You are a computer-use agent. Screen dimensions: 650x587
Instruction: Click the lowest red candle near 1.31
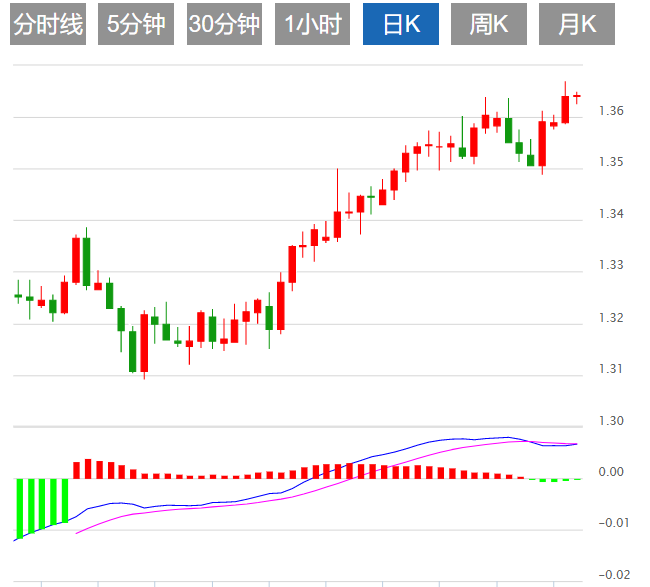pyautogui.click(x=144, y=343)
